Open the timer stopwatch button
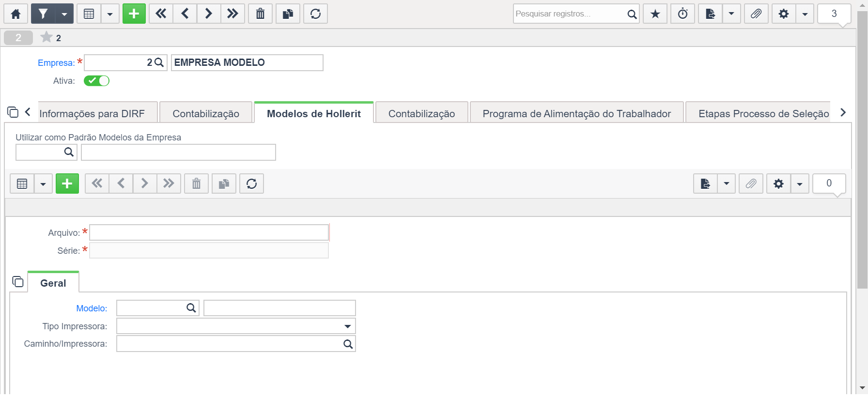 (682, 14)
